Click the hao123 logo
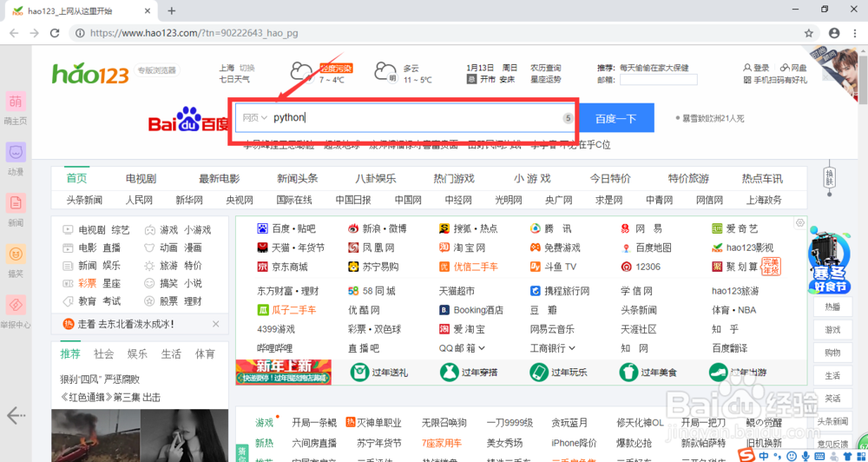Image resolution: width=868 pixels, height=462 pixels. [x=89, y=73]
